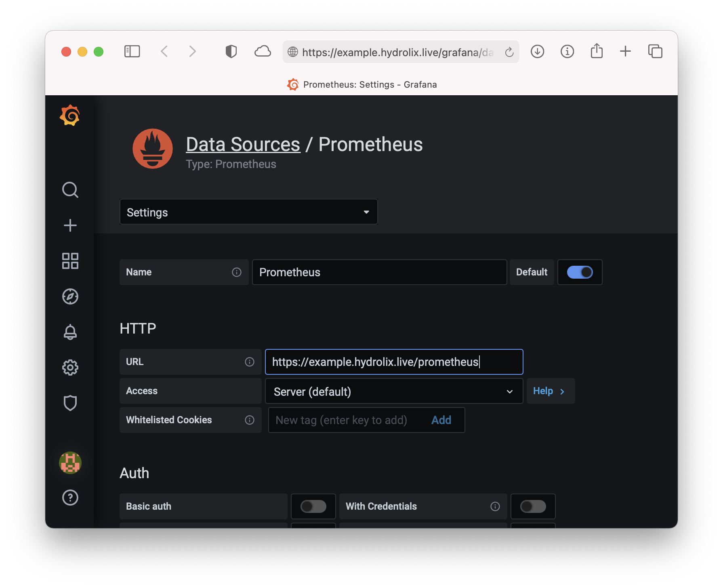Click the Safari address bar
This screenshot has width=723, height=588.
click(401, 52)
